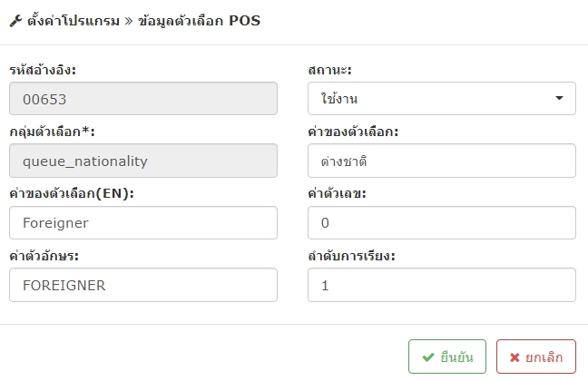Click the green checkmark icon on ยืนยัน
The height and width of the screenshot is (381, 588).
428,357
